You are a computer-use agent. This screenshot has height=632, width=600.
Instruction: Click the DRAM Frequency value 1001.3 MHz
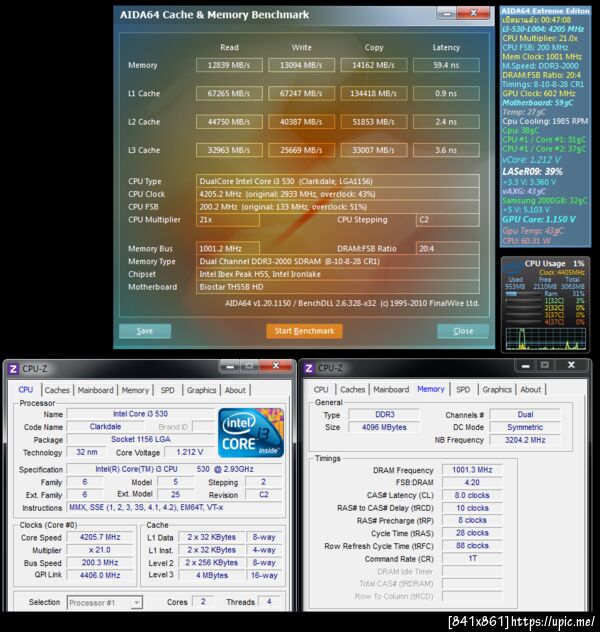pyautogui.click(x=472, y=470)
